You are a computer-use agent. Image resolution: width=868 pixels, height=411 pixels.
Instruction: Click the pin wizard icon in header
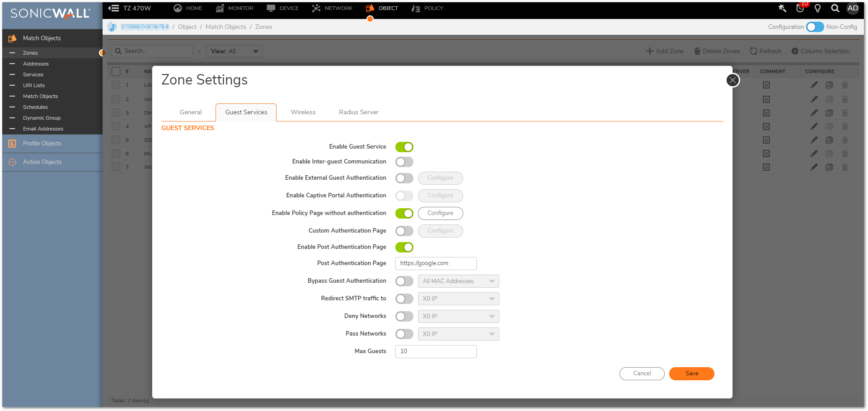click(x=782, y=8)
